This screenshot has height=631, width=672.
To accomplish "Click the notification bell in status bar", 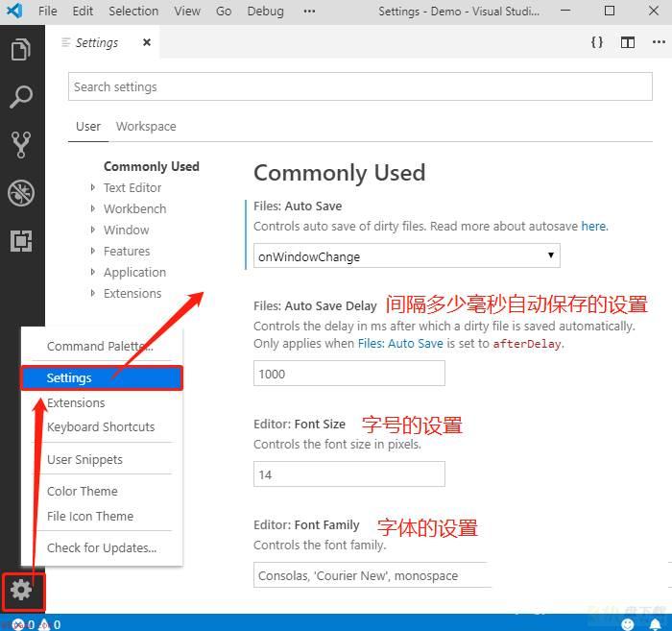I will 655,624.
